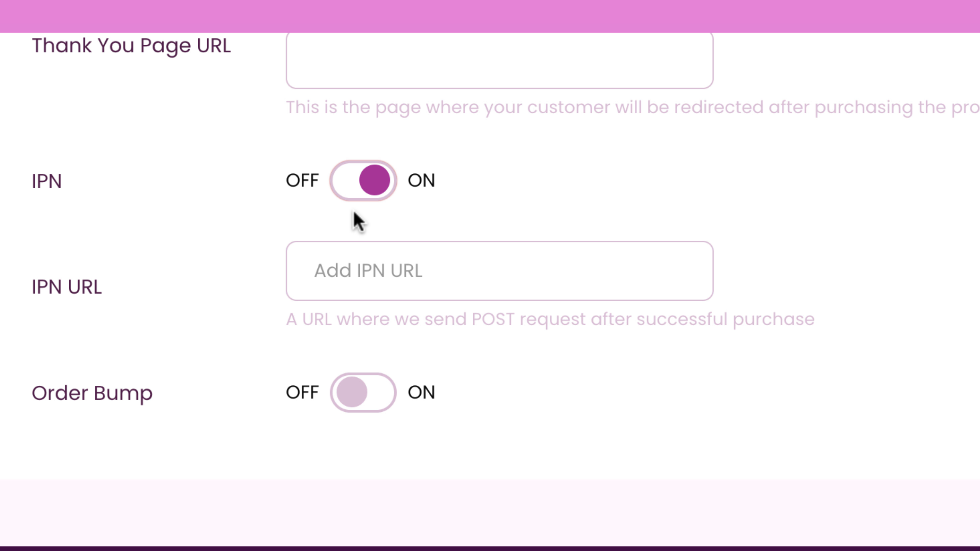
Task: Click the purple knob of the IPN switch
Action: click(x=374, y=180)
